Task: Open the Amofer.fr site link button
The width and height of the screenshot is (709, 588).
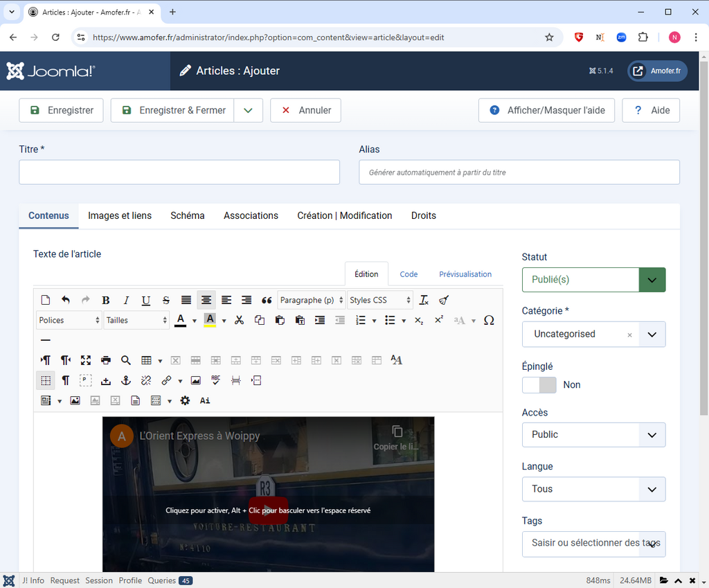Action: pos(658,71)
